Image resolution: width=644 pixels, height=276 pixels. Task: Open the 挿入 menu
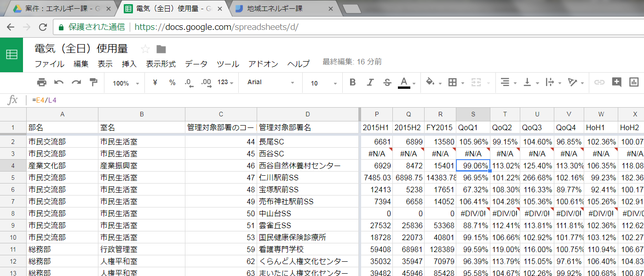(x=129, y=64)
